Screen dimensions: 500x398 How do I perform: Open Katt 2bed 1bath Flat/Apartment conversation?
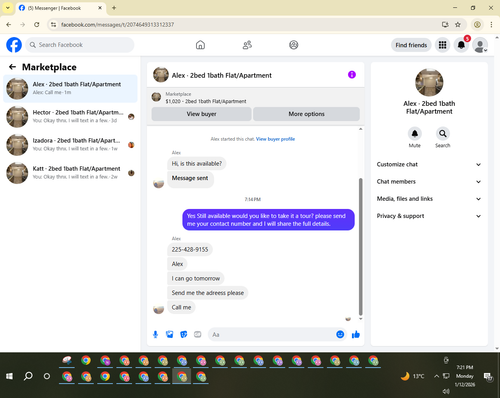pyautogui.click(x=70, y=173)
